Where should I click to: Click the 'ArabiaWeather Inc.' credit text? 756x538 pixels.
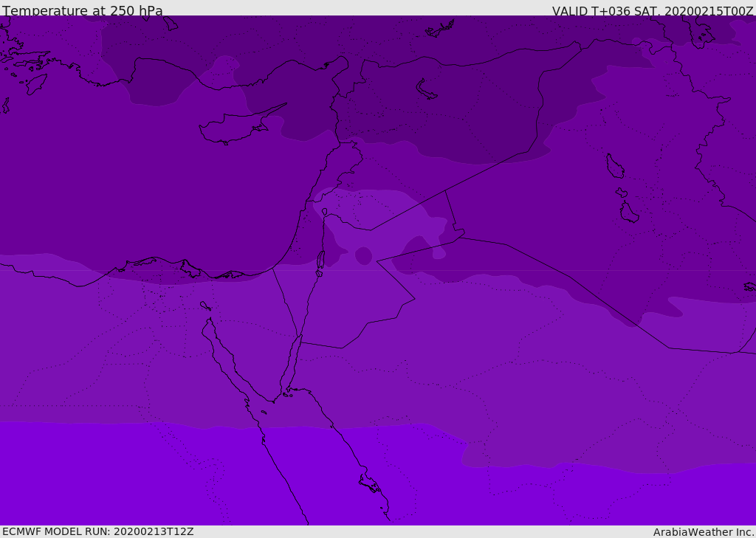(704, 532)
